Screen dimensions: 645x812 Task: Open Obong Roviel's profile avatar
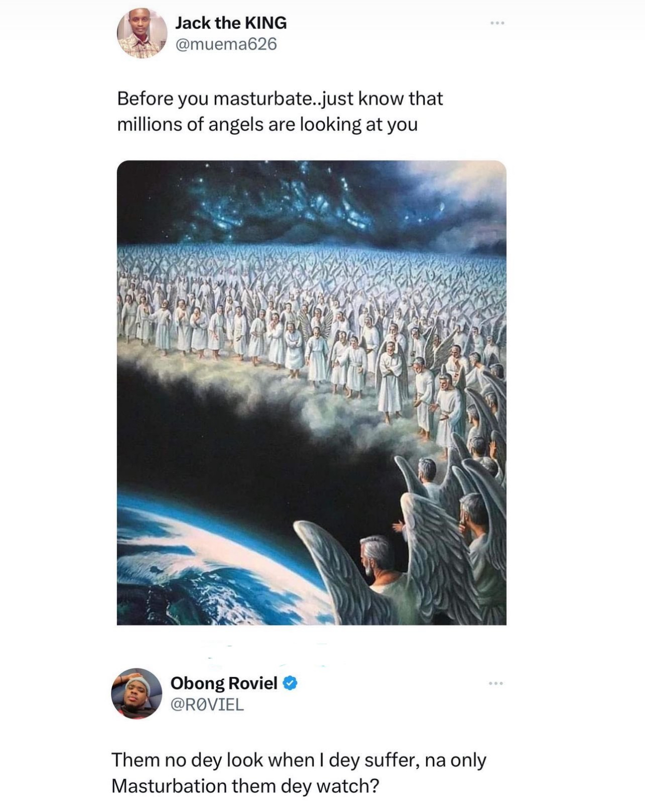point(136,693)
